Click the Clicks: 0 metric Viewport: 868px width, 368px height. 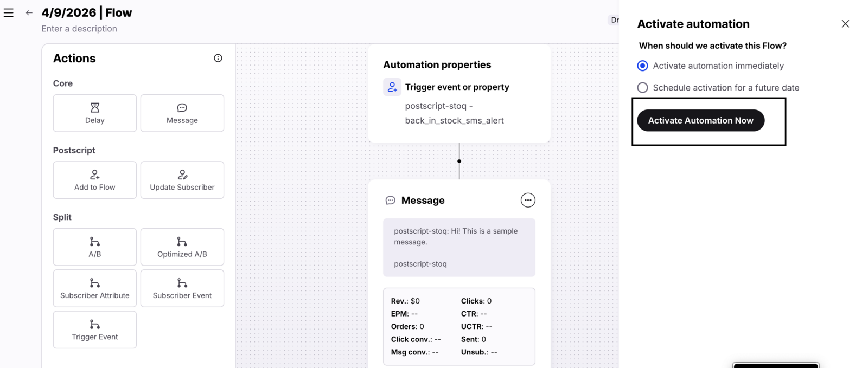476,301
